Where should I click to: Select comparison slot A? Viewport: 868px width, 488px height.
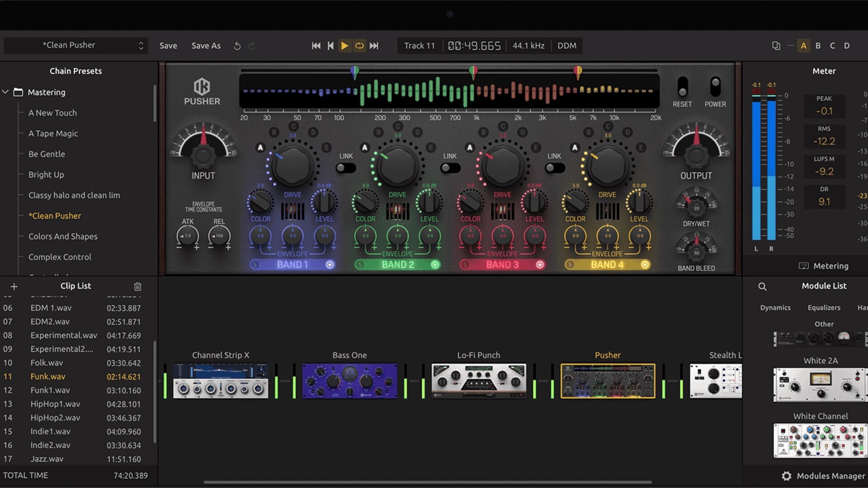point(803,46)
